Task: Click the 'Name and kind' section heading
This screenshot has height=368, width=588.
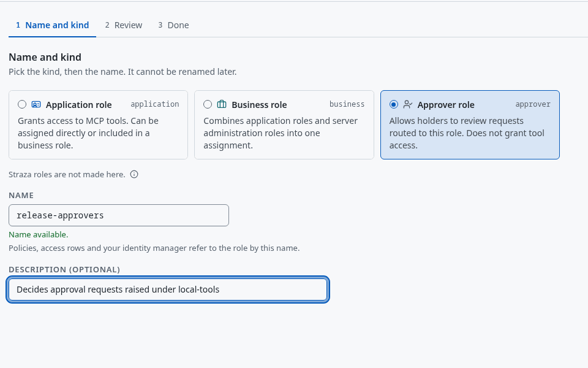Action: coord(45,57)
